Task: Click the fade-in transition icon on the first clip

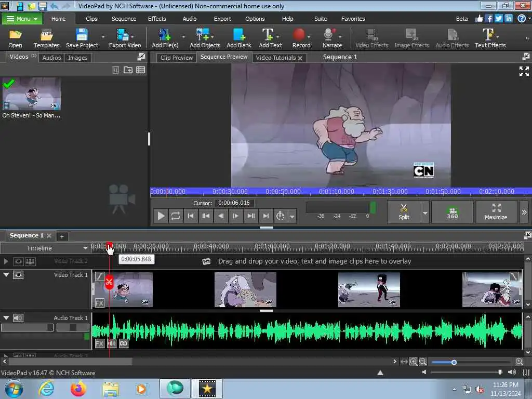Action: (99, 276)
